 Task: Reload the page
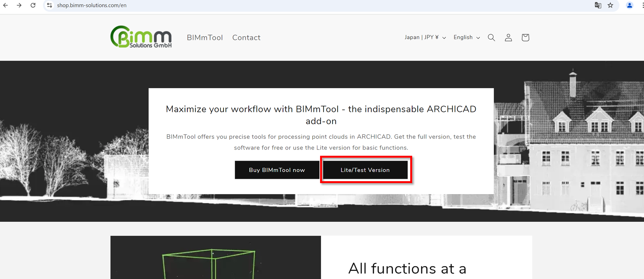point(33,5)
